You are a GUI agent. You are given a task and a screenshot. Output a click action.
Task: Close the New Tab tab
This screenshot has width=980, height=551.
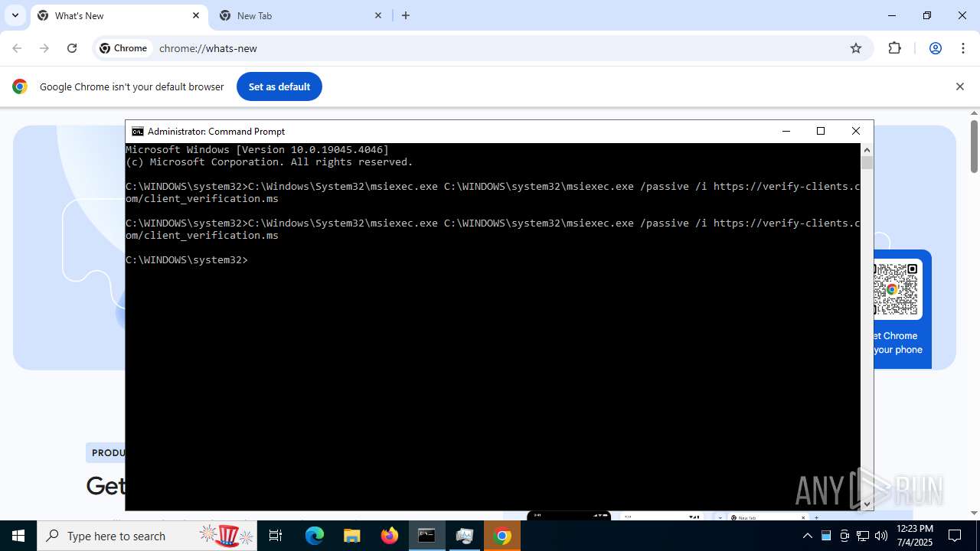(378, 15)
